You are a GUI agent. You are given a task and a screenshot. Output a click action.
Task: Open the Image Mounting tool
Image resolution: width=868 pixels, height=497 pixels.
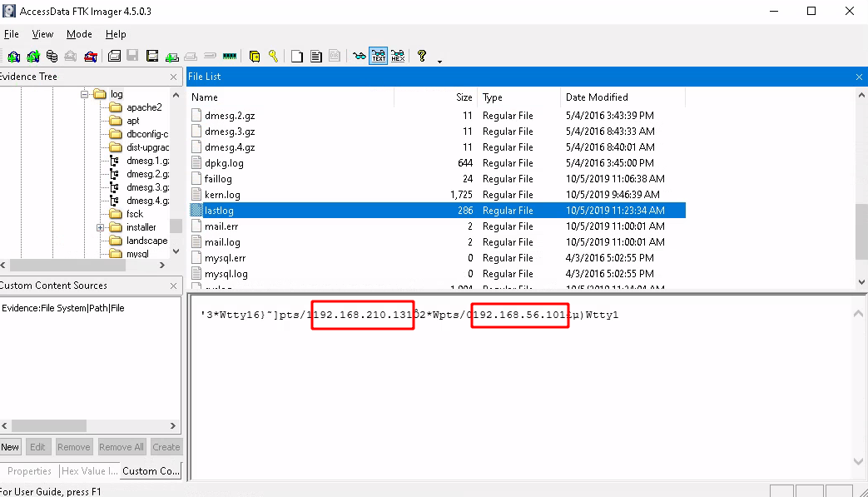[52, 56]
